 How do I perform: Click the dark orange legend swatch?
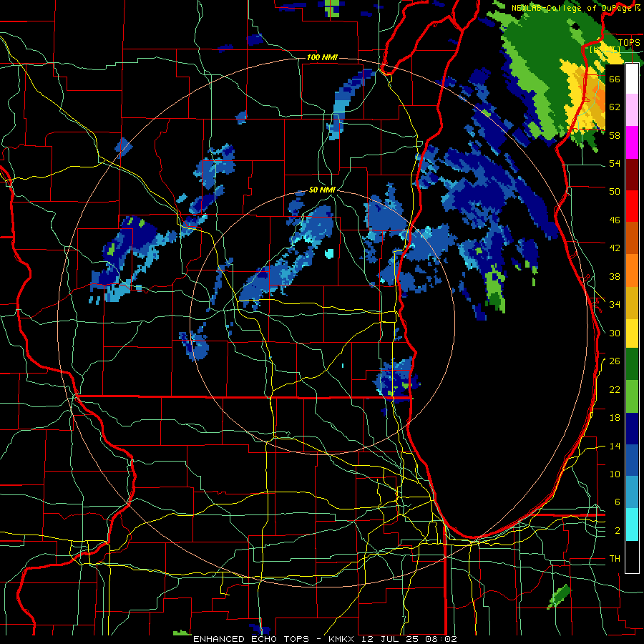632,238
